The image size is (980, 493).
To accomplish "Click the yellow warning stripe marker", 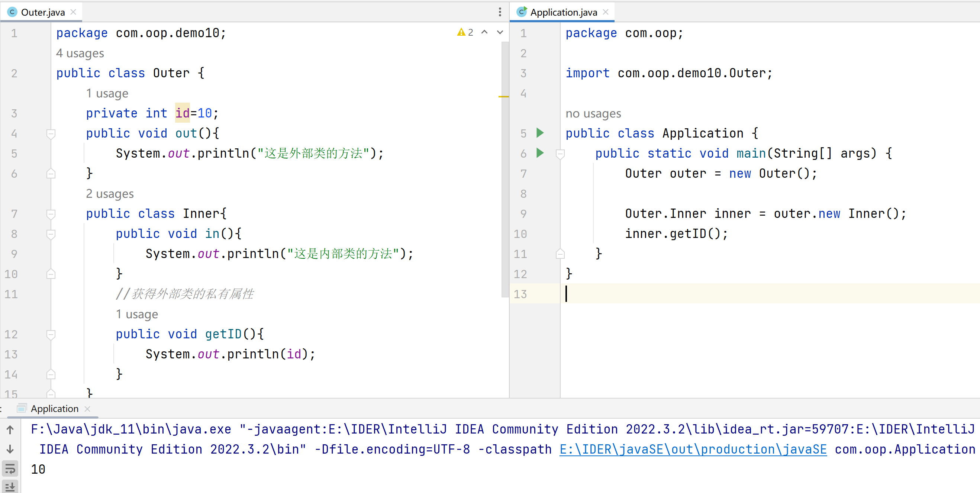I will pos(503,97).
